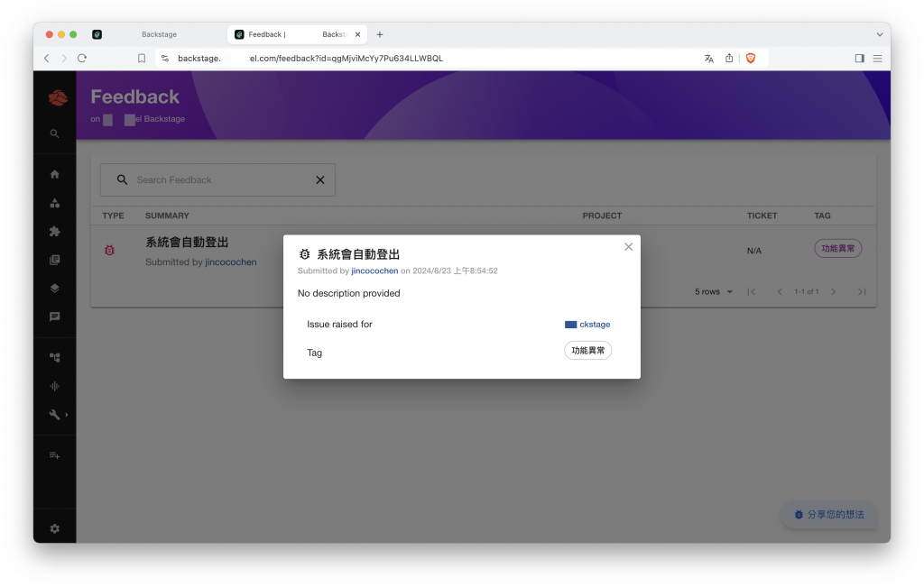
Task: Click the TAG column header
Action: click(x=822, y=216)
